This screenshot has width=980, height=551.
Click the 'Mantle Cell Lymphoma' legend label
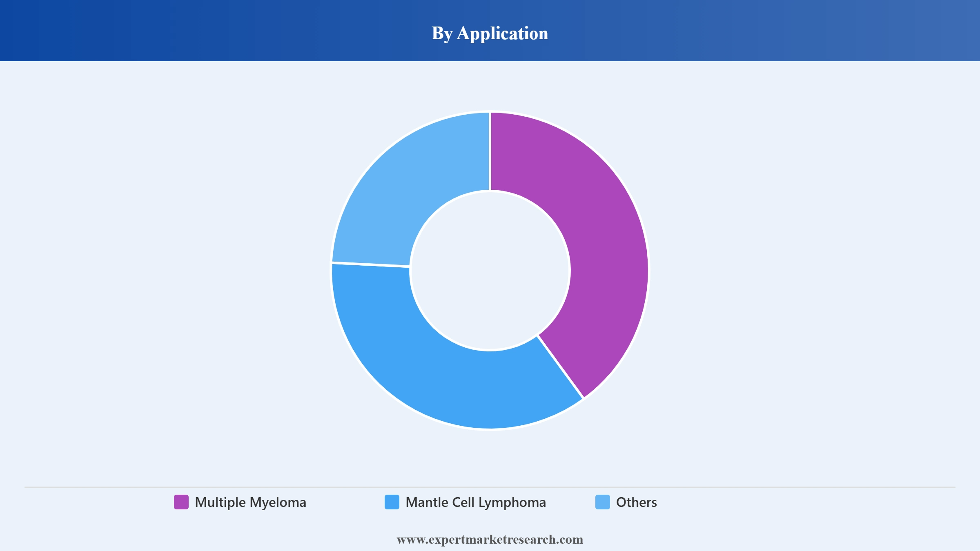tap(476, 502)
